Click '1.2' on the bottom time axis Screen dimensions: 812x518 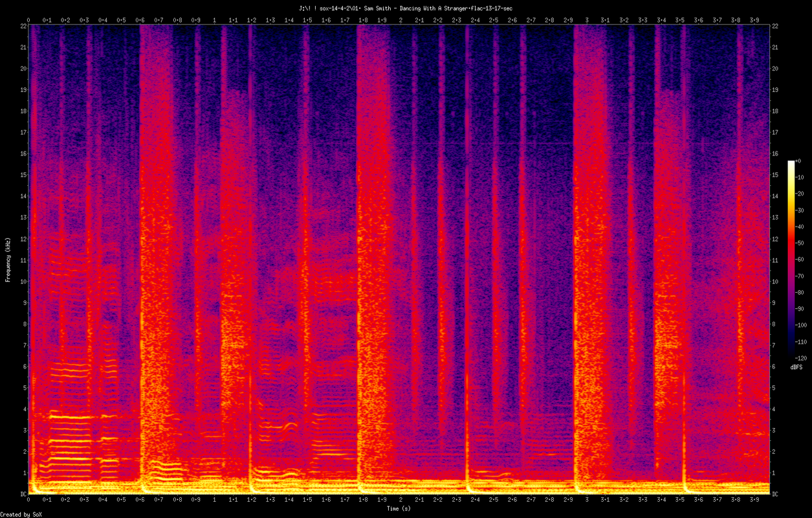pyautogui.click(x=252, y=501)
